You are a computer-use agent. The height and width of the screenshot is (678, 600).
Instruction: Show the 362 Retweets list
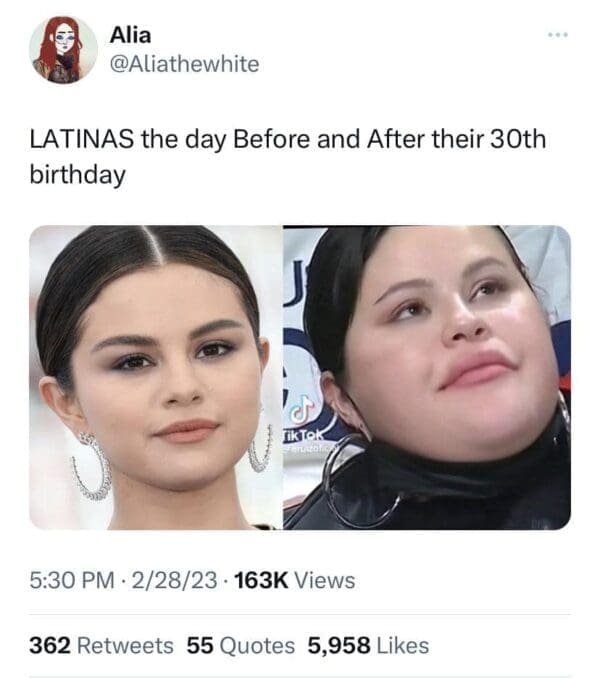point(101,646)
